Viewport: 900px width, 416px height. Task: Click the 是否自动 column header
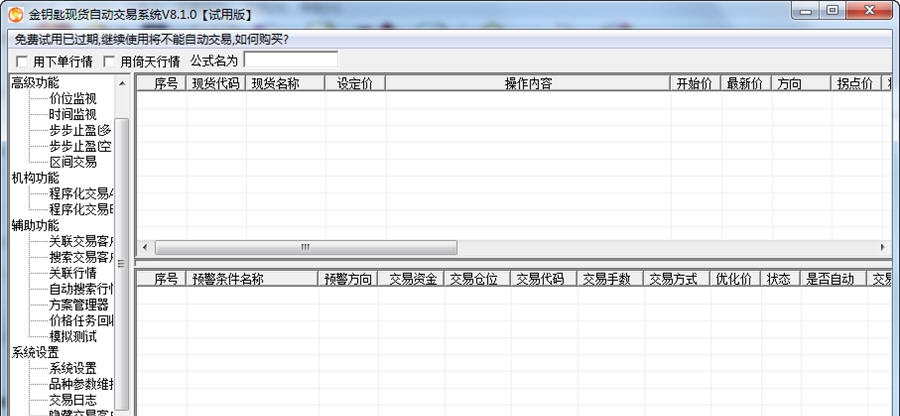pyautogui.click(x=833, y=279)
